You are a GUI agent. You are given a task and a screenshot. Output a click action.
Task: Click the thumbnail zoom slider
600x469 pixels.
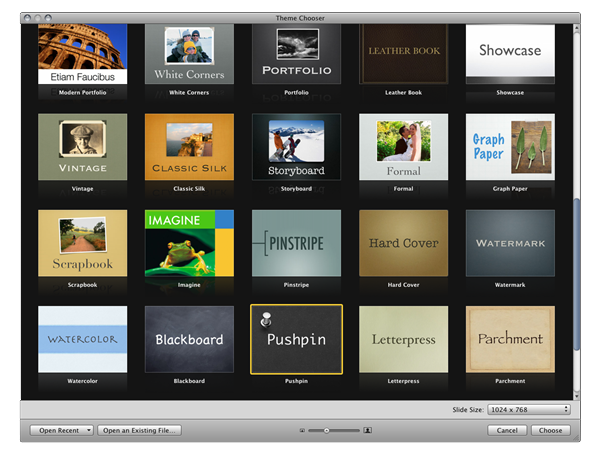coord(334,431)
